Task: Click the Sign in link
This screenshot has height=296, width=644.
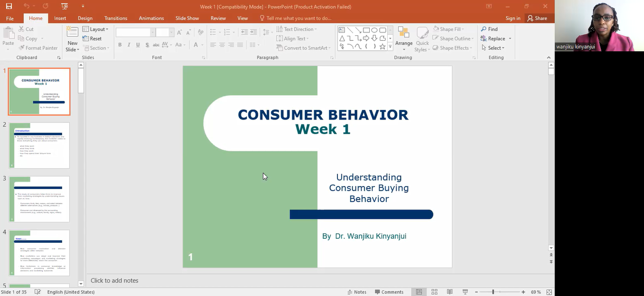Action: (x=513, y=18)
